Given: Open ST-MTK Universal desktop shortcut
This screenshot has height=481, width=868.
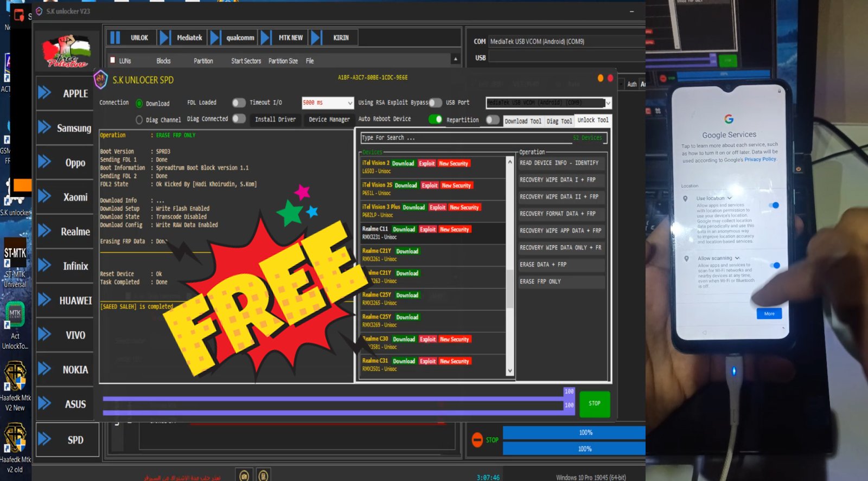Looking at the screenshot, I should click(x=15, y=263).
